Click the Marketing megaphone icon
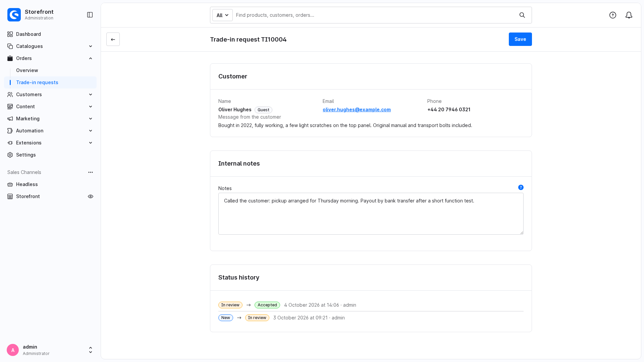The height and width of the screenshot is (362, 644). coord(10,119)
